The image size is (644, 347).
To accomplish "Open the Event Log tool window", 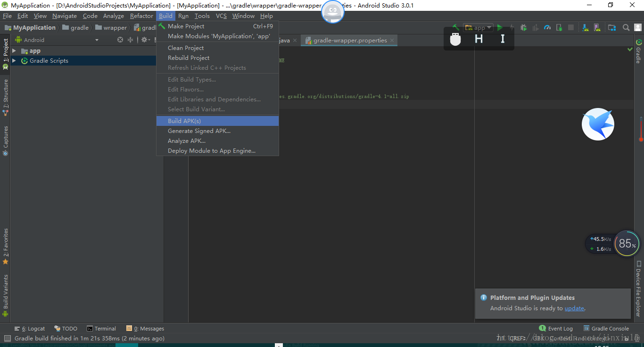I will (x=556, y=329).
